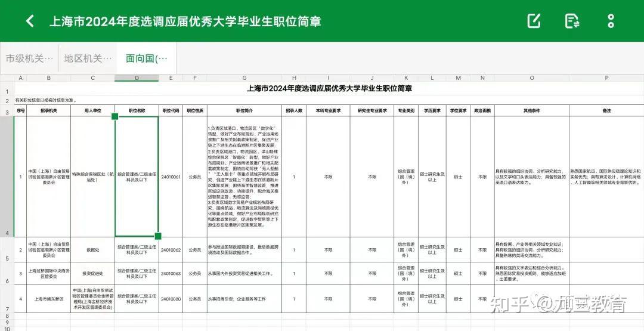The image size is (644, 331).
Task: Click the 学历要求 header cell
Action: tap(432, 111)
